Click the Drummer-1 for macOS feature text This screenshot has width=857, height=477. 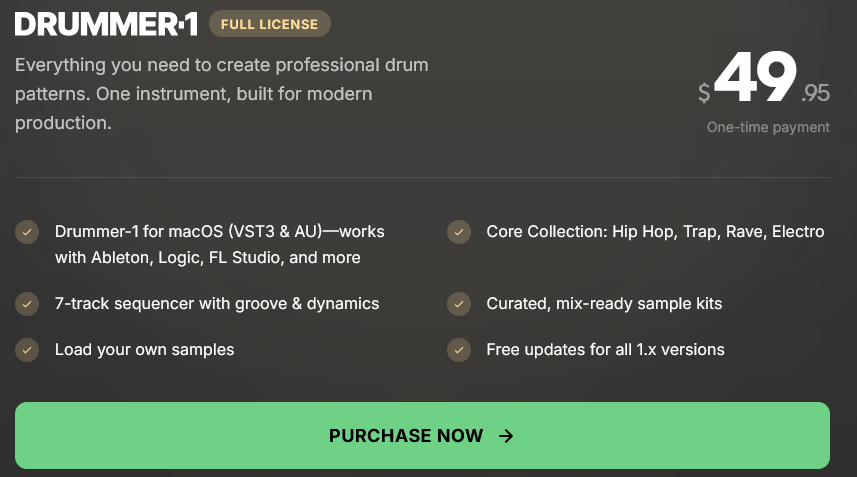(220, 244)
